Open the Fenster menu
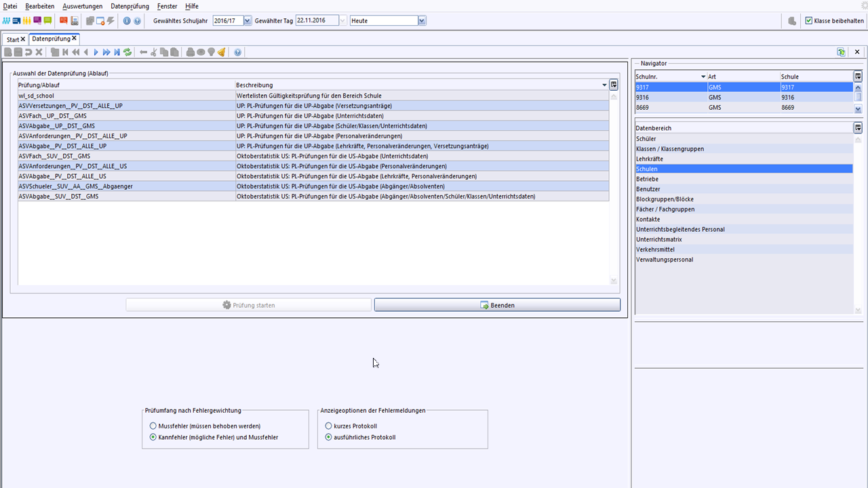The image size is (868, 488). tap(167, 6)
